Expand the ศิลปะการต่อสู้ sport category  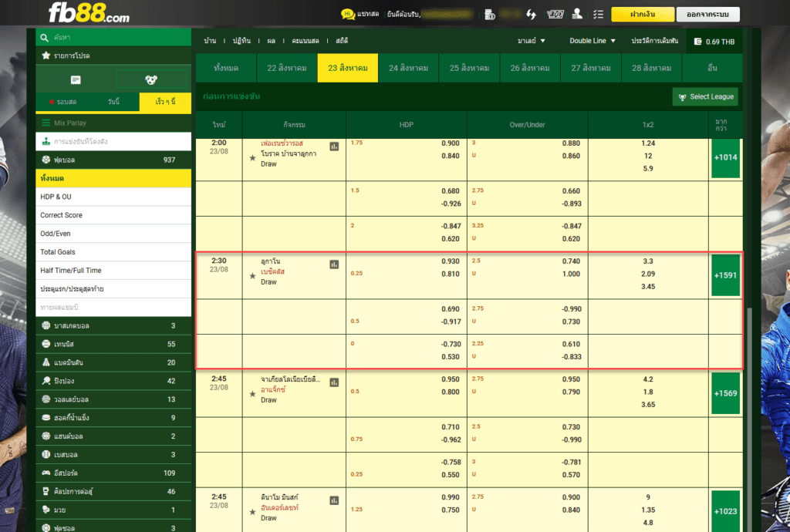[113, 491]
